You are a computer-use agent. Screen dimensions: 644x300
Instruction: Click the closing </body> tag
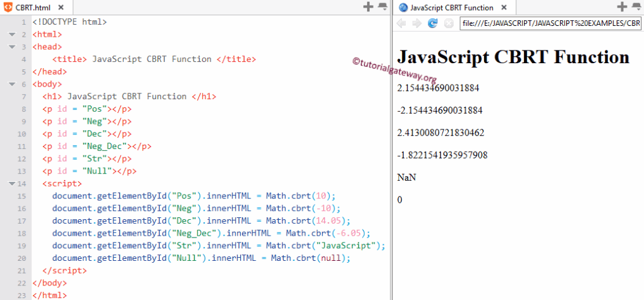click(49, 283)
